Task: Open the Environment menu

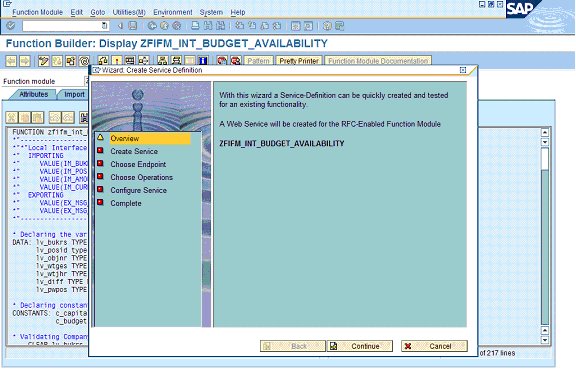Action: (173, 12)
